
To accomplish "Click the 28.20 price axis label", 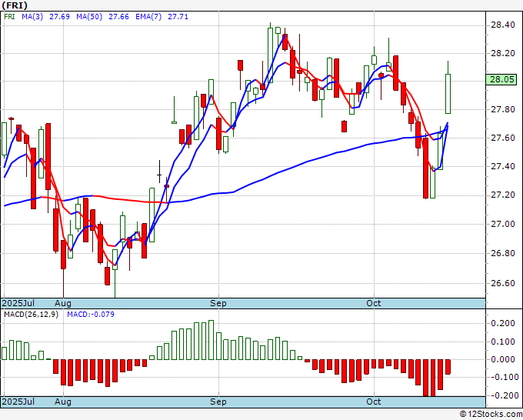I will 502,53.
